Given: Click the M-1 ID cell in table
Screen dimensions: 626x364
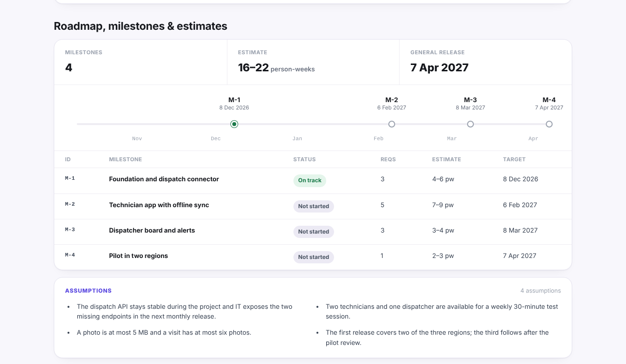Looking at the screenshot, I should [x=70, y=178].
